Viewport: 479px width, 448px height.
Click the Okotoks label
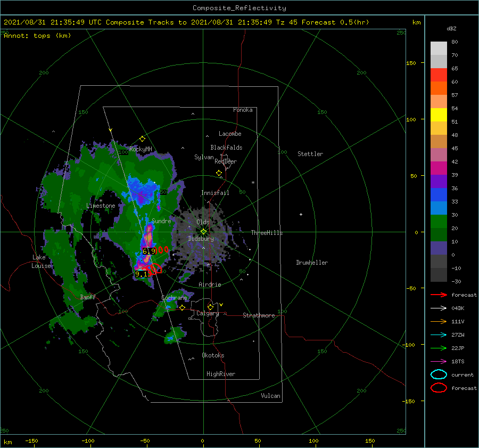pyautogui.click(x=213, y=355)
